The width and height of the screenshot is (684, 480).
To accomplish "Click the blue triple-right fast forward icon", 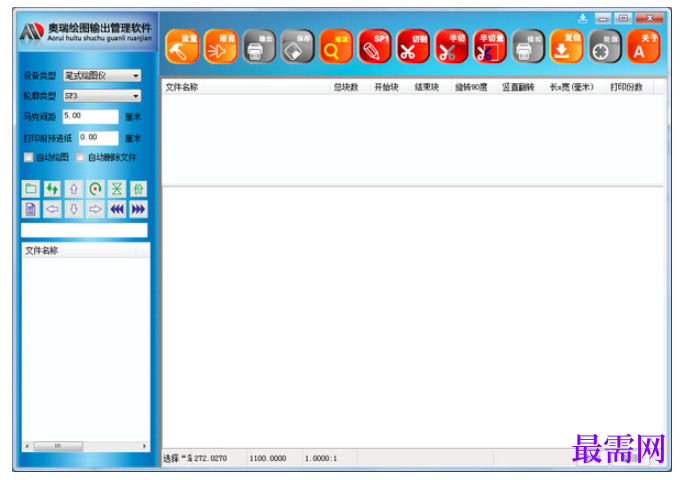I will pos(138,209).
